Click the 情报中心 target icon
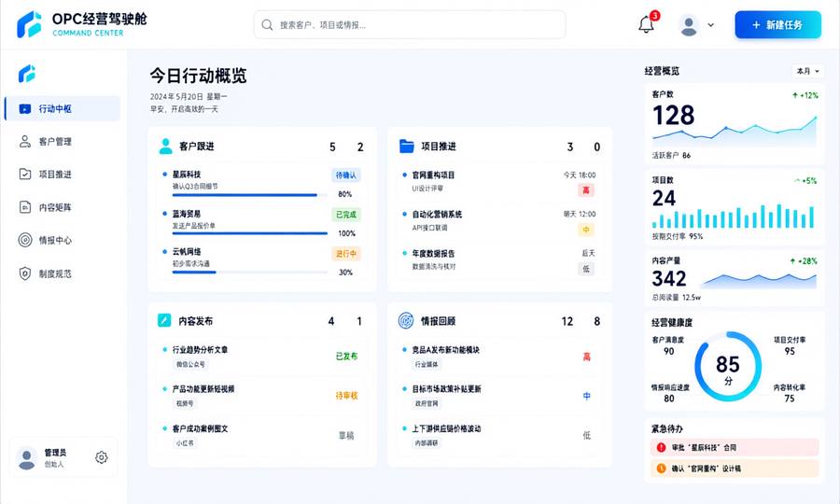840x504 pixels. (x=24, y=240)
